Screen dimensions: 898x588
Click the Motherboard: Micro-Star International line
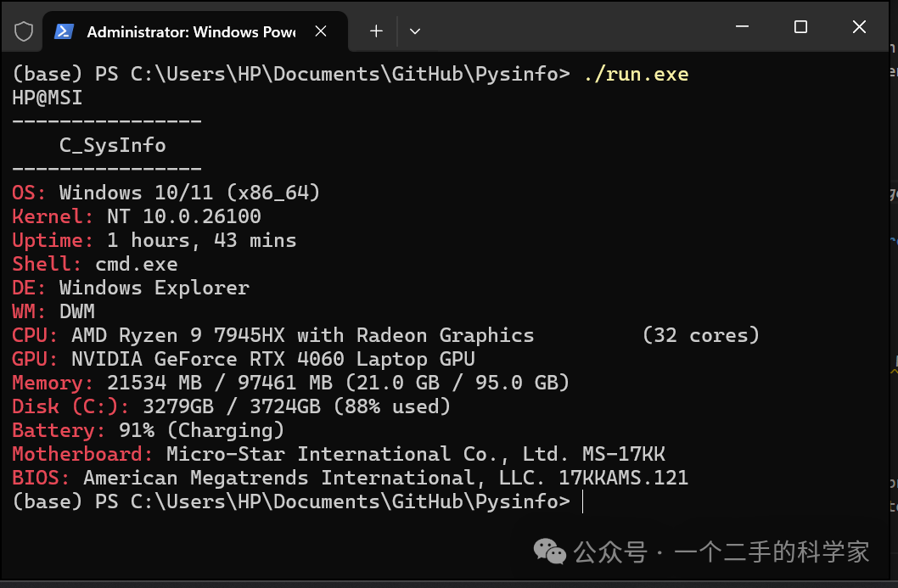click(339, 455)
